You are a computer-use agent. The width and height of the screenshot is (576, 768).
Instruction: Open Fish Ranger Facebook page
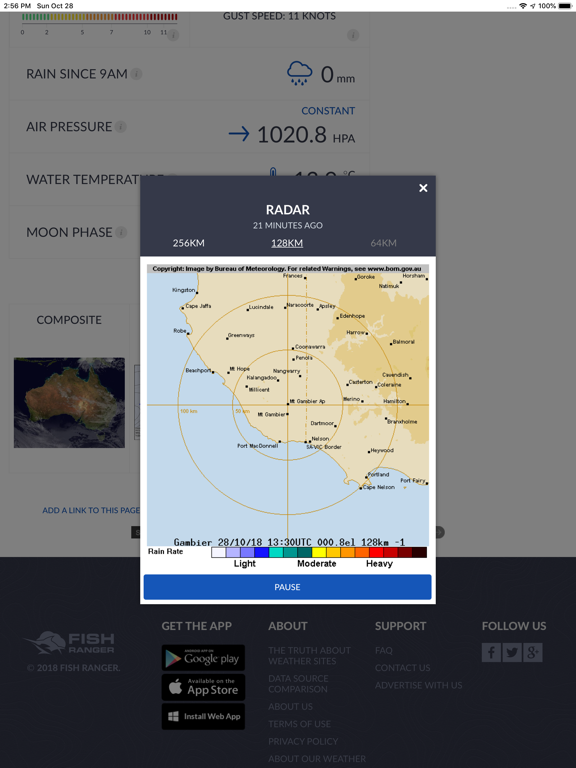tap(491, 652)
